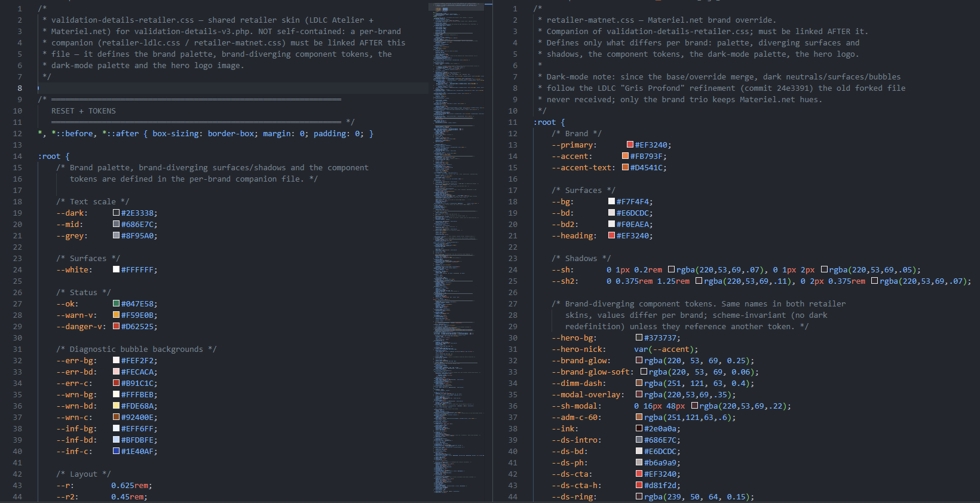Click the --brand-glow-soft rgba swatch
The height and width of the screenshot is (503, 980).
tap(644, 372)
